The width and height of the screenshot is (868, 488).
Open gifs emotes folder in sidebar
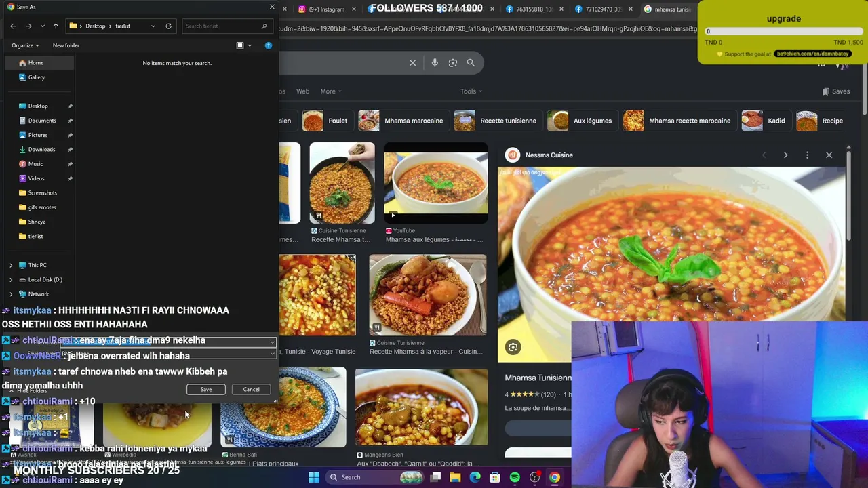(x=42, y=207)
